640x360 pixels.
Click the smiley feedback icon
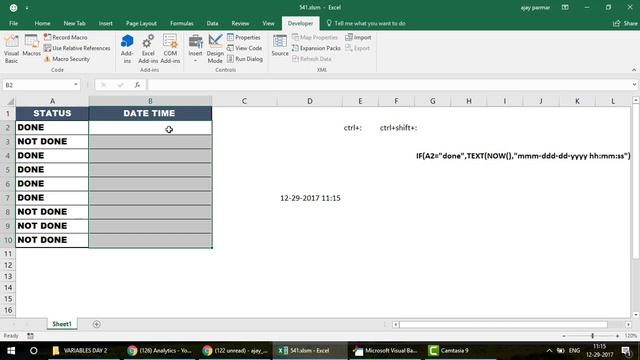coord(13,7)
